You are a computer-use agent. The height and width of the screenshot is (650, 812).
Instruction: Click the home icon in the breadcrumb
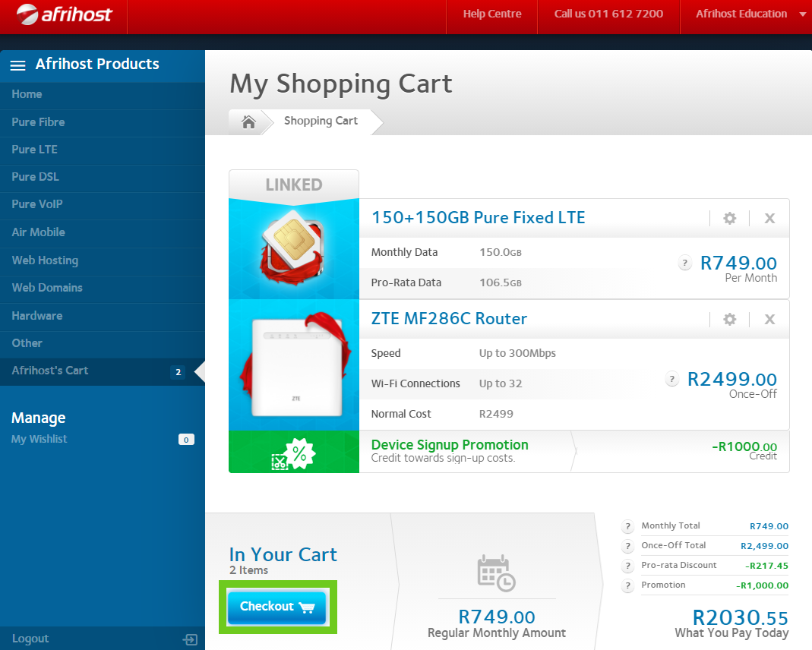coord(248,121)
